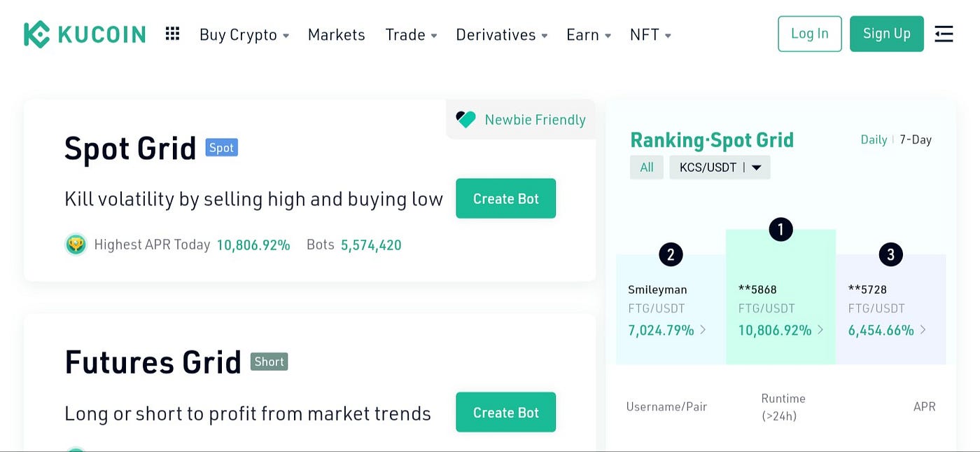Click FTG/USDT under **5728
Viewport: 980px width, 452px height.
[x=876, y=308]
